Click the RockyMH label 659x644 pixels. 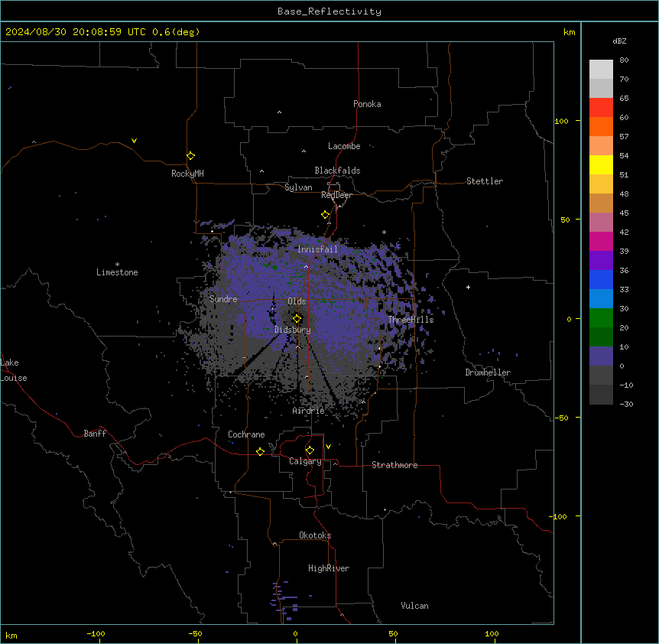pyautogui.click(x=187, y=174)
